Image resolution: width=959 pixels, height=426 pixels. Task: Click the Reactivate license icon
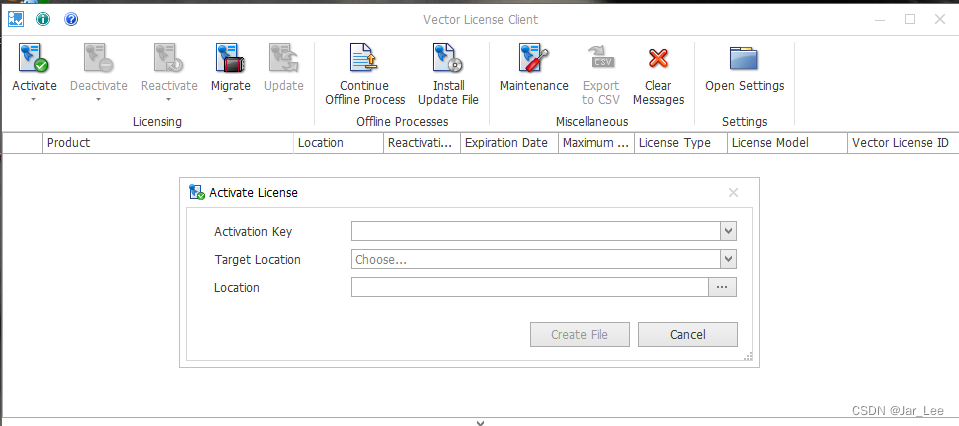169,58
